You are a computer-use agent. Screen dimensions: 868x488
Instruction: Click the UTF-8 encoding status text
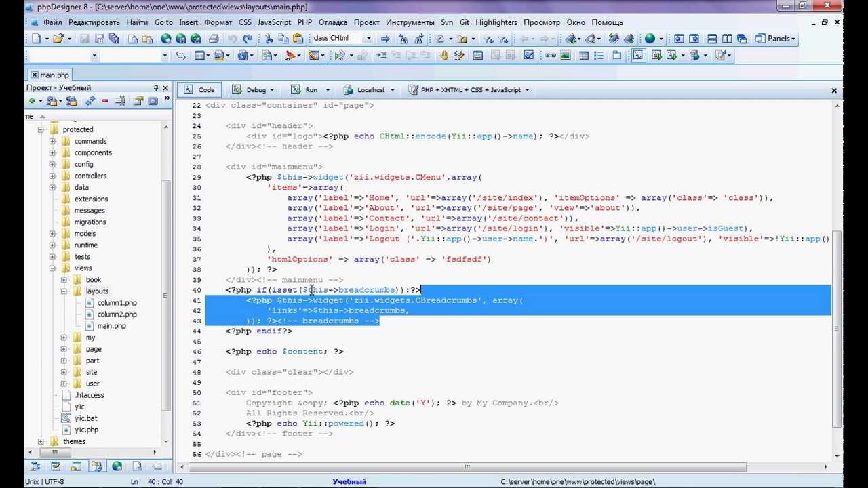coord(54,481)
